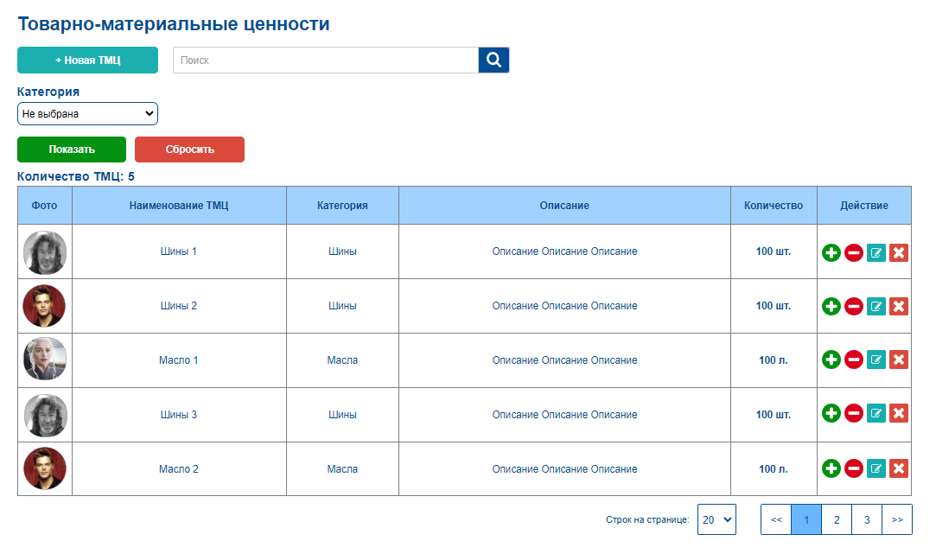Click the green plus icon for Масло 2
936x560 pixels.
831,468
